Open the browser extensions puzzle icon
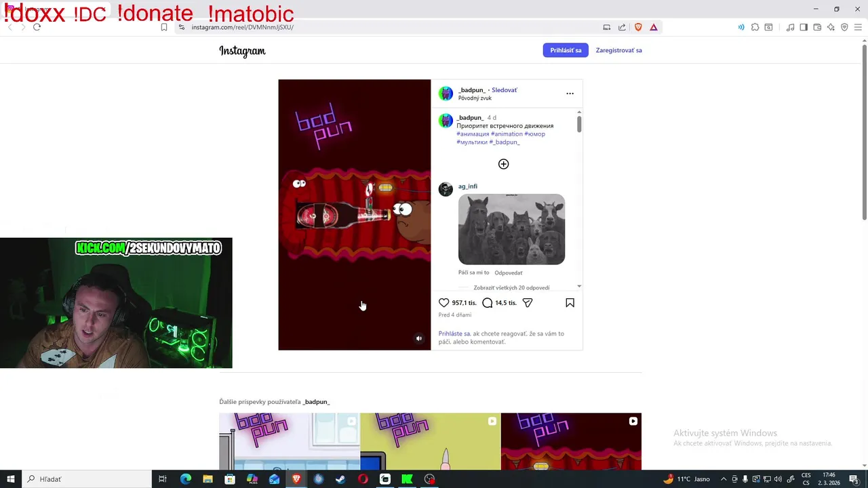868x488 pixels. coord(755,27)
